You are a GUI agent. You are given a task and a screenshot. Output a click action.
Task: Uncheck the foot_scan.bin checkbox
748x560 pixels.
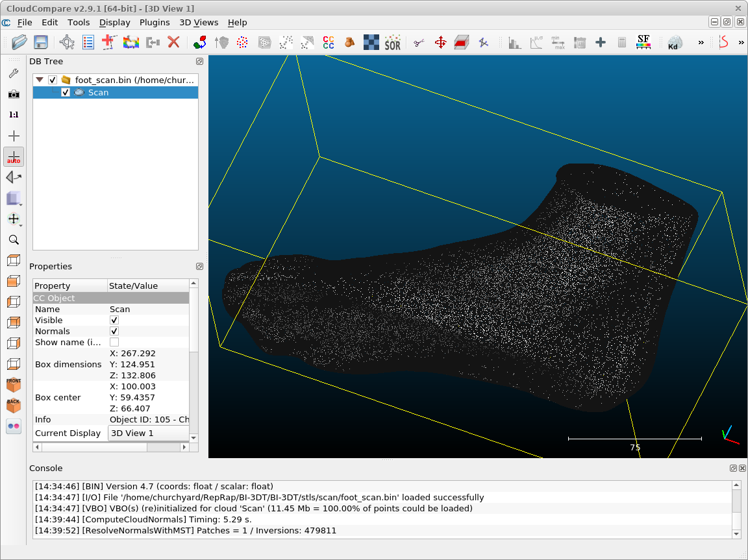click(53, 80)
